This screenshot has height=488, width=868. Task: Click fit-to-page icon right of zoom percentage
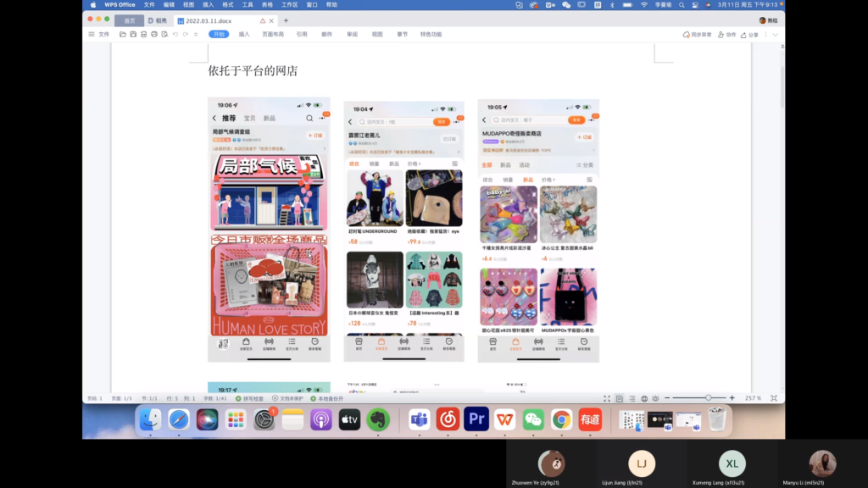click(x=774, y=398)
